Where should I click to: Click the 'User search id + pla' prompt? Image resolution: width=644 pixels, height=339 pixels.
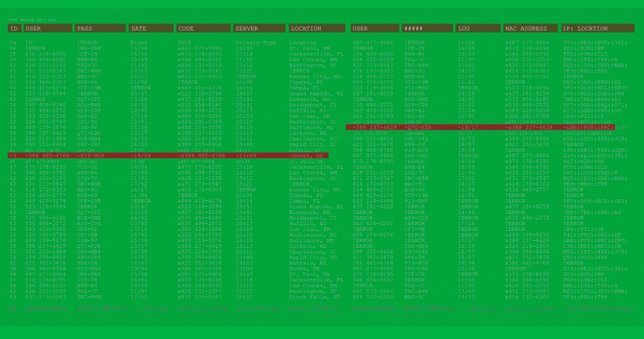pos(32,20)
